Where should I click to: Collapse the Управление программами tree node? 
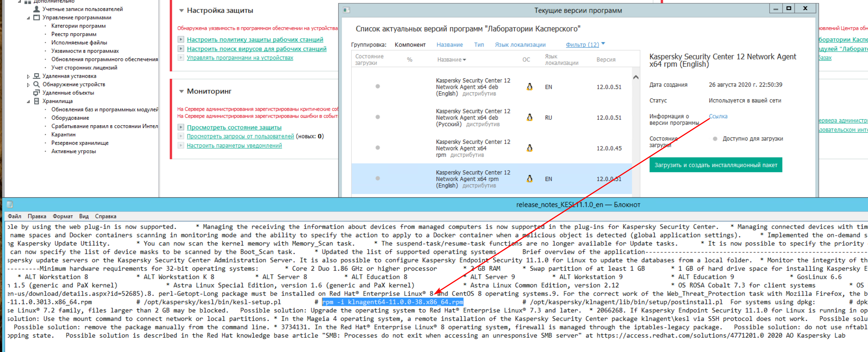[28, 18]
